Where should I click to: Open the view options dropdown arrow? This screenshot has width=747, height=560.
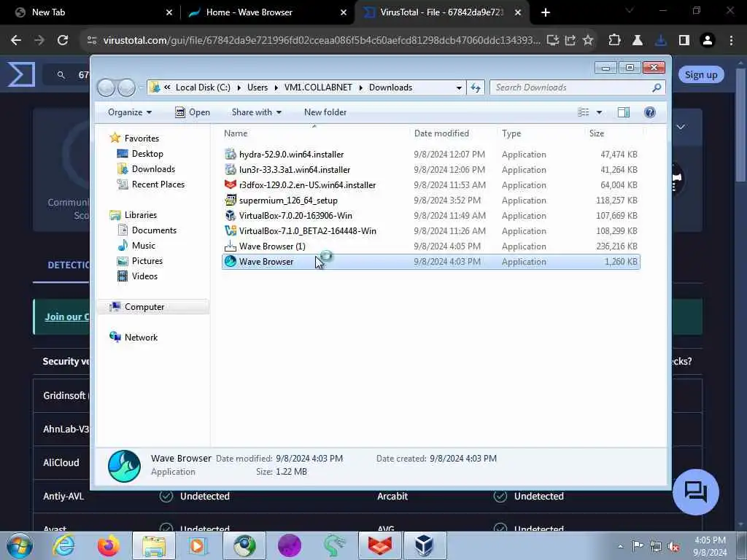(600, 112)
